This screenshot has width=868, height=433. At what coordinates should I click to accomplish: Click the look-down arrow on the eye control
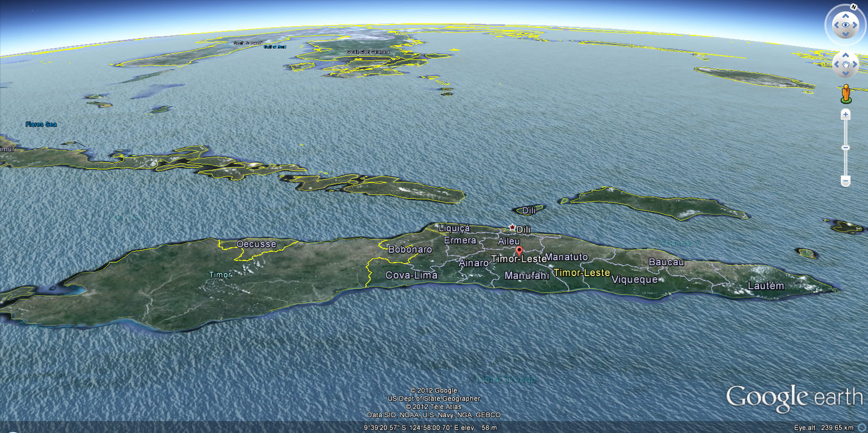pos(845,34)
